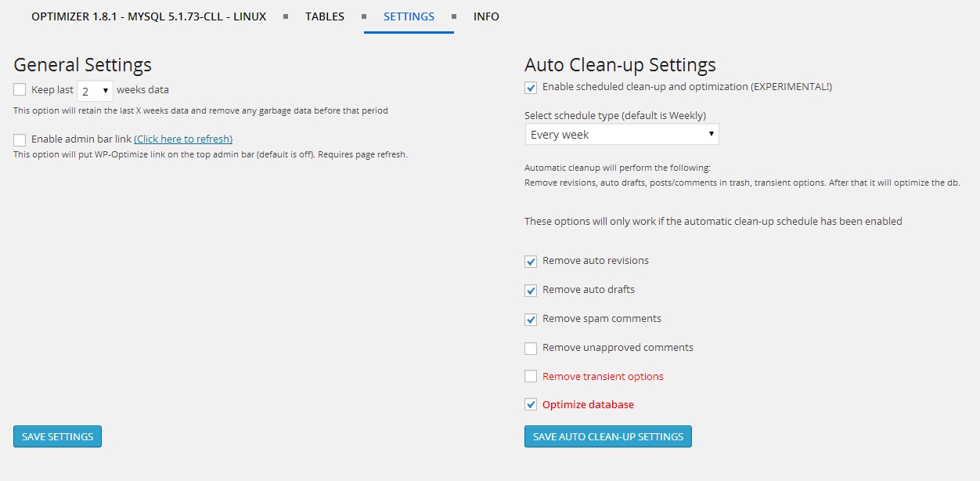
Task: Click the Remove transient options red label
Action: pos(603,377)
